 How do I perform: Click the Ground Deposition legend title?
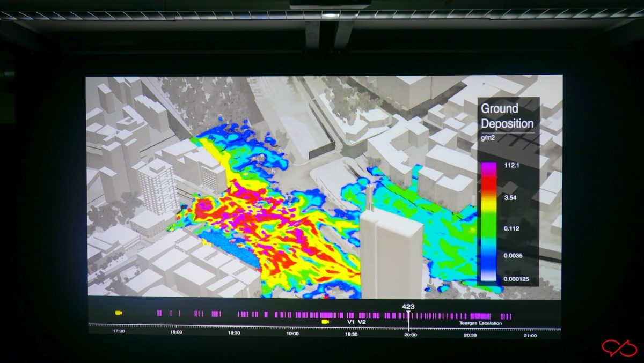click(x=507, y=115)
